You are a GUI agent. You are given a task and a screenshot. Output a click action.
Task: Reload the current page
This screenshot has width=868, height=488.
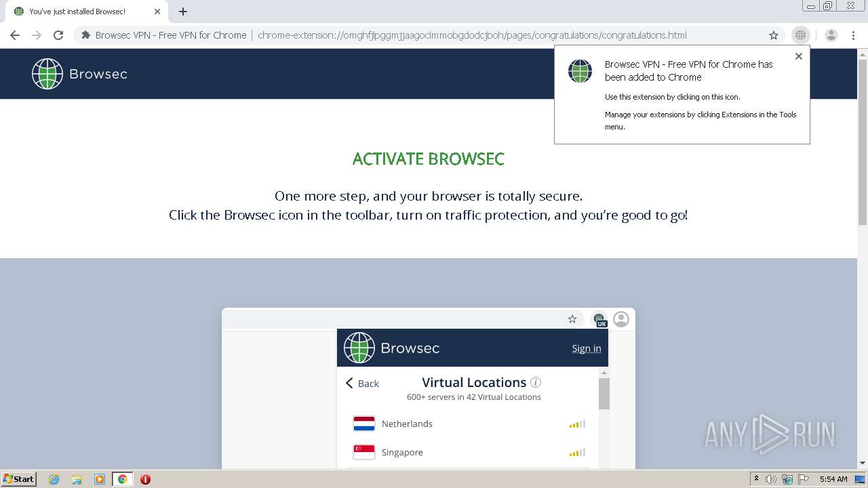(x=58, y=35)
